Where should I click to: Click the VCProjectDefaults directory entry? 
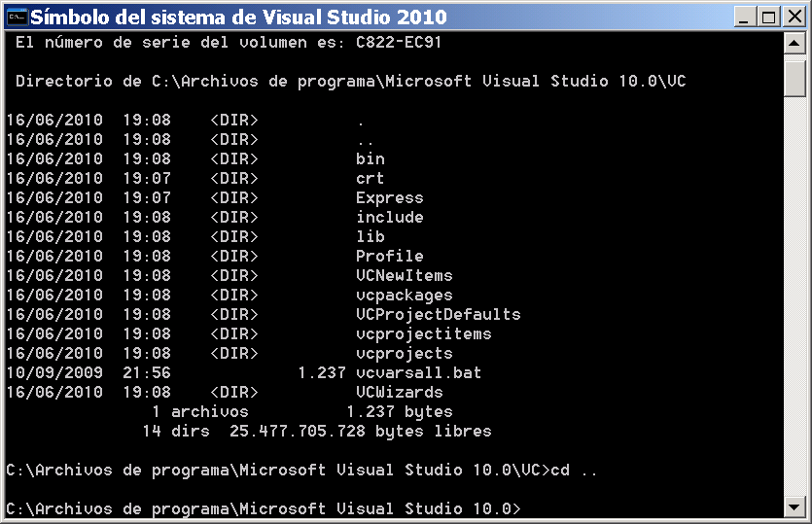(x=439, y=314)
